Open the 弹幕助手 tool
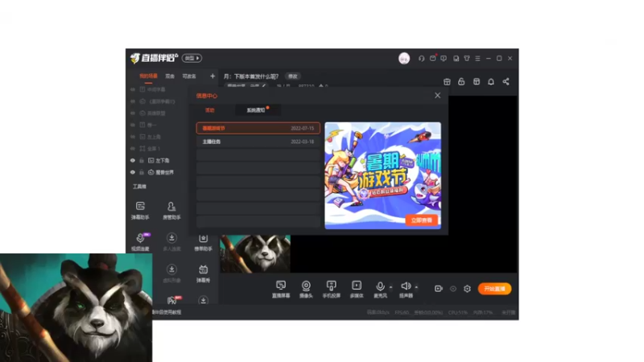This screenshot has width=644, height=362. coord(140,210)
